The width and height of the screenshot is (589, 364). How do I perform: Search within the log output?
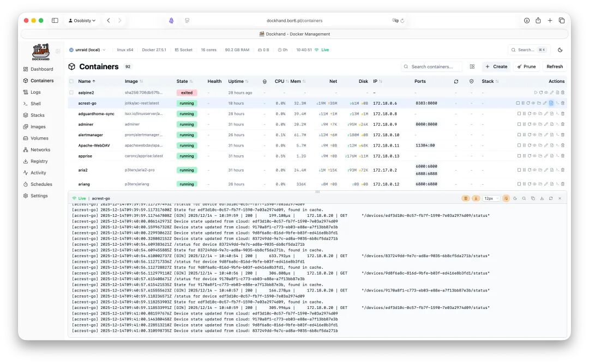524,198
